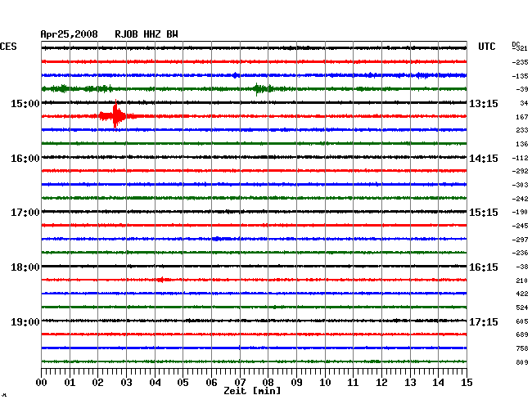Select the 17:00 local time label

click(25, 213)
